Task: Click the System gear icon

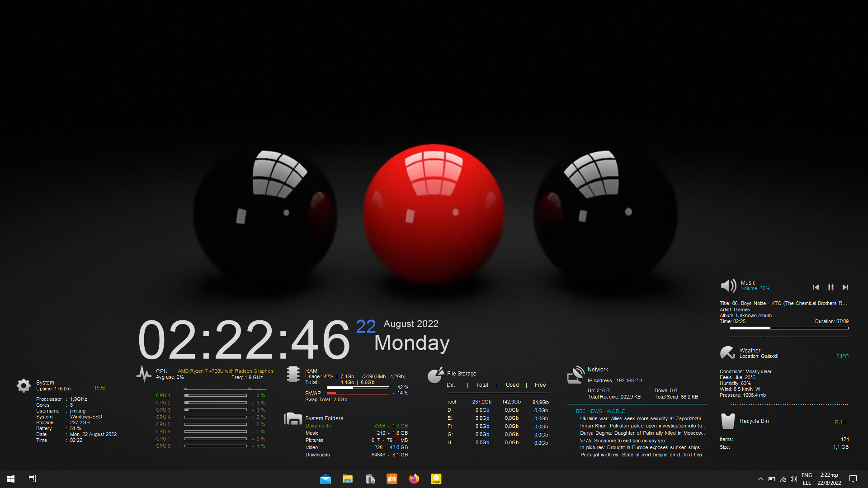Action: click(x=24, y=385)
